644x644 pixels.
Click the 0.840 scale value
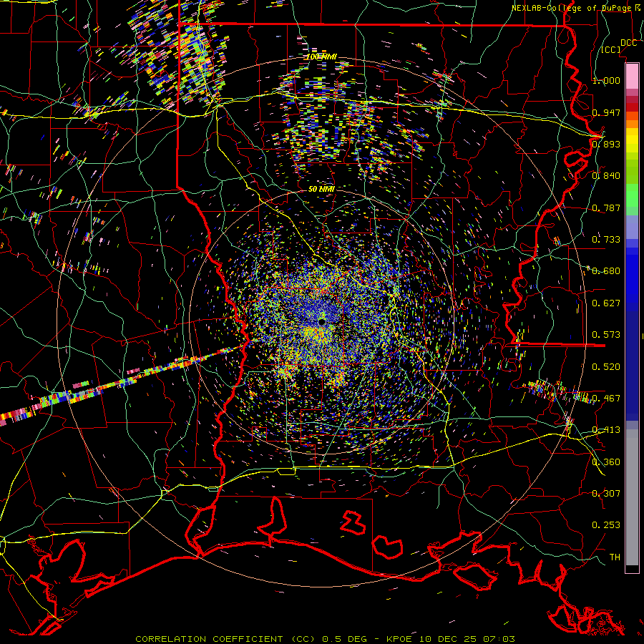tap(606, 176)
